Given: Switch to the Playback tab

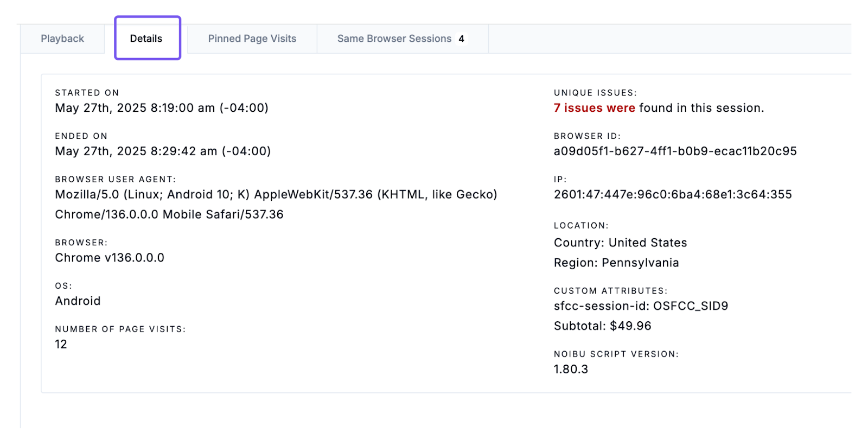Looking at the screenshot, I should (62, 39).
